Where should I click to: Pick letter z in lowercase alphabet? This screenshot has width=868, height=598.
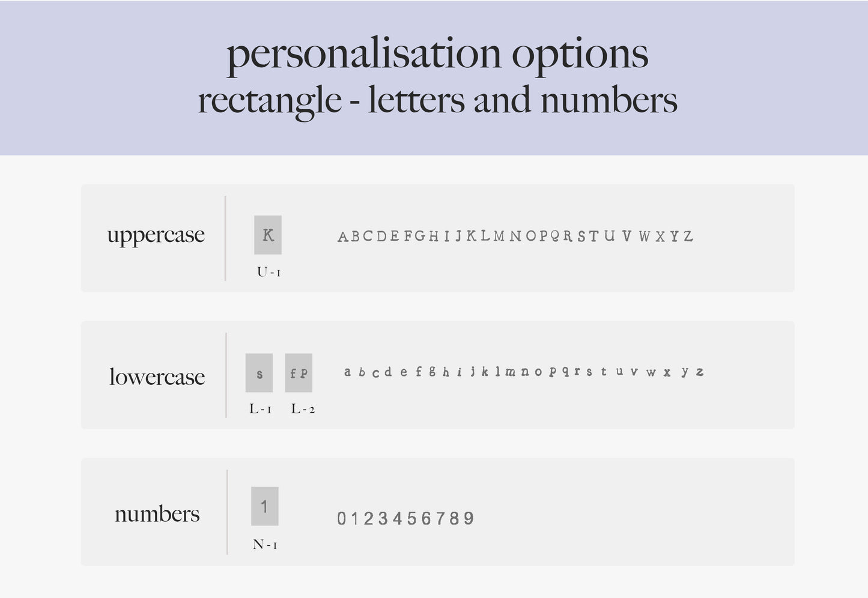(x=700, y=372)
